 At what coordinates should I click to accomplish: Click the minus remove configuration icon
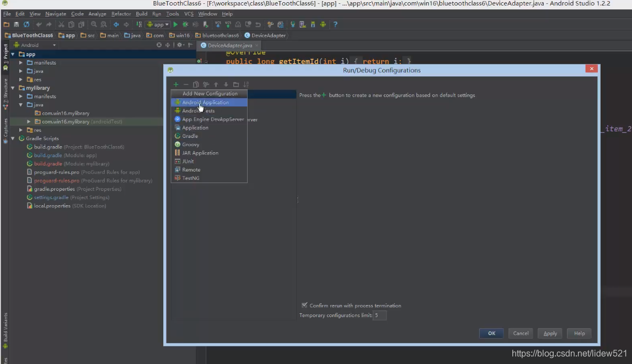pyautogui.click(x=186, y=84)
